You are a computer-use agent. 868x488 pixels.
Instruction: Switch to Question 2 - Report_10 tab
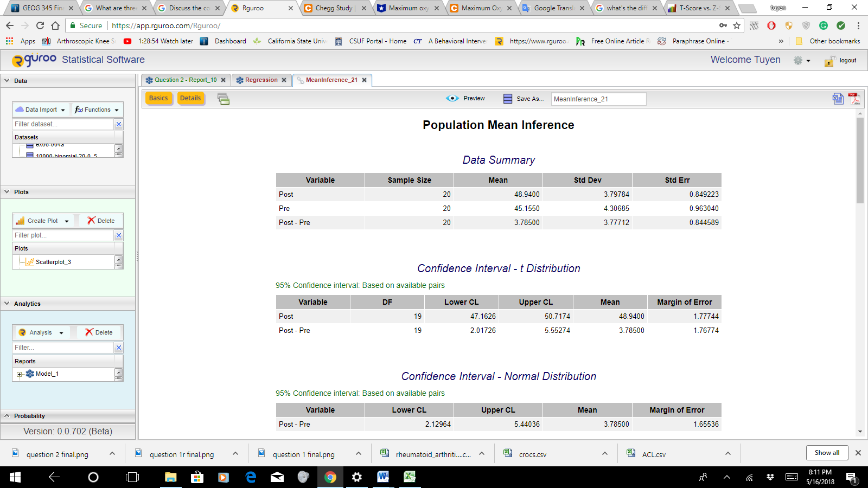pos(185,80)
